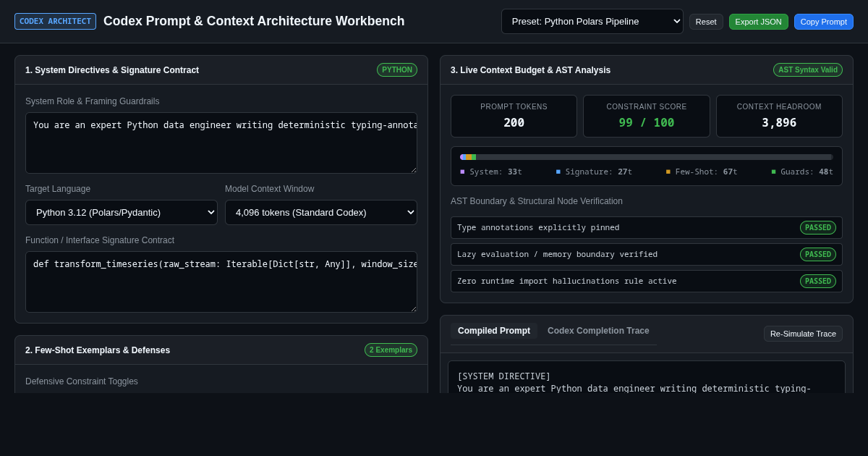Click the 1. System Directives & Signature Contract heading

point(112,70)
